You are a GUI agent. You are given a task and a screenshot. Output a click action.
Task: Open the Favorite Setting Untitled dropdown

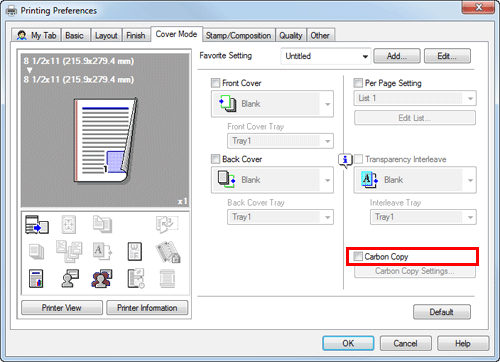tap(326, 56)
